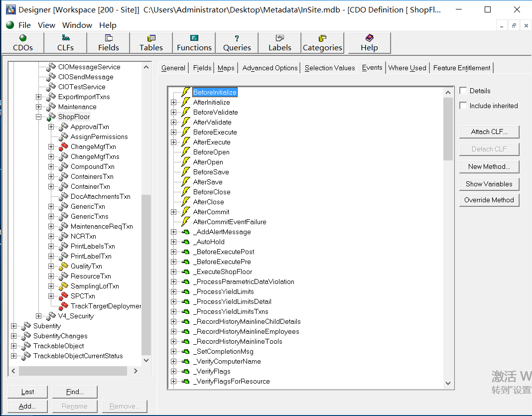Collapse the ShopFloor tree node
The height and width of the screenshot is (416, 532).
click(x=39, y=117)
